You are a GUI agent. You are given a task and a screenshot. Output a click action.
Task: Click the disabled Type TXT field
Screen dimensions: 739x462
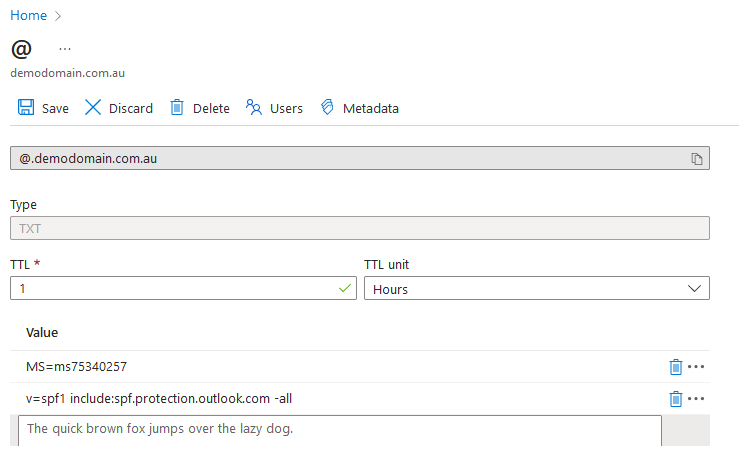pyautogui.click(x=360, y=228)
